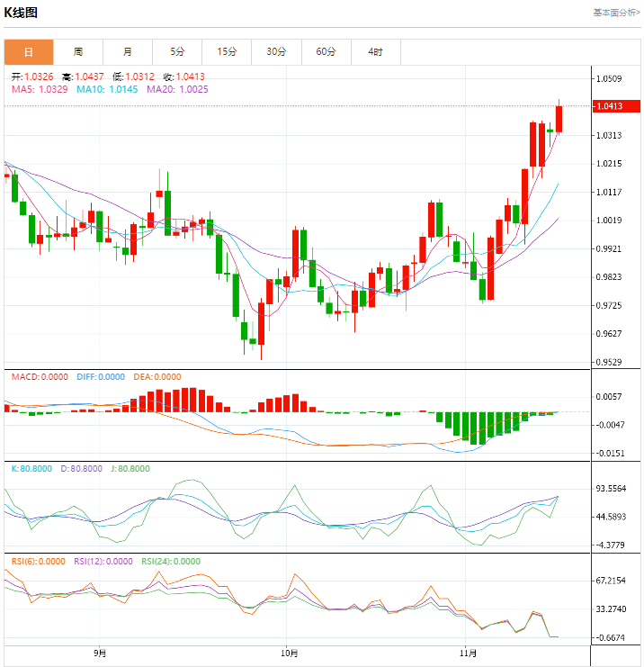Select the 日 daily chart tab
644x667 pixels.
pyautogui.click(x=29, y=52)
